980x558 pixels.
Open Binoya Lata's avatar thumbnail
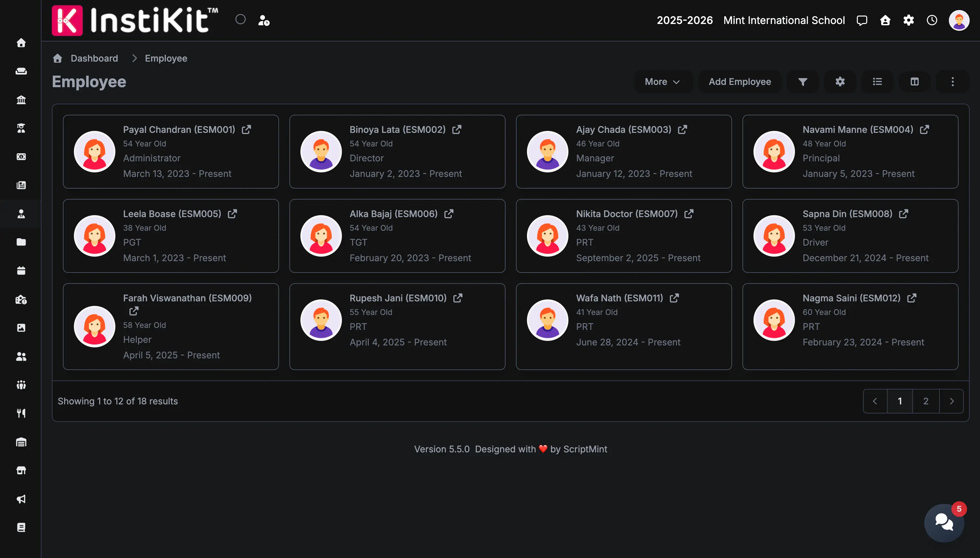(321, 152)
